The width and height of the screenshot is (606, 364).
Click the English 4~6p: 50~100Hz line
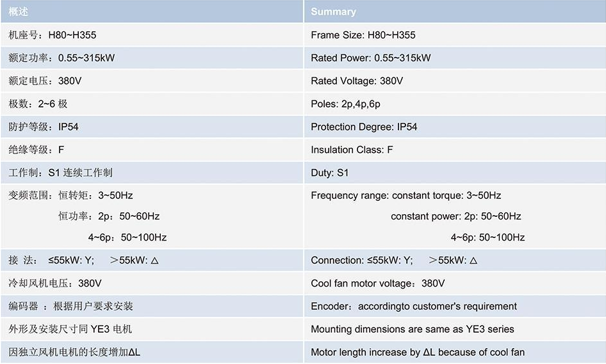(x=487, y=237)
